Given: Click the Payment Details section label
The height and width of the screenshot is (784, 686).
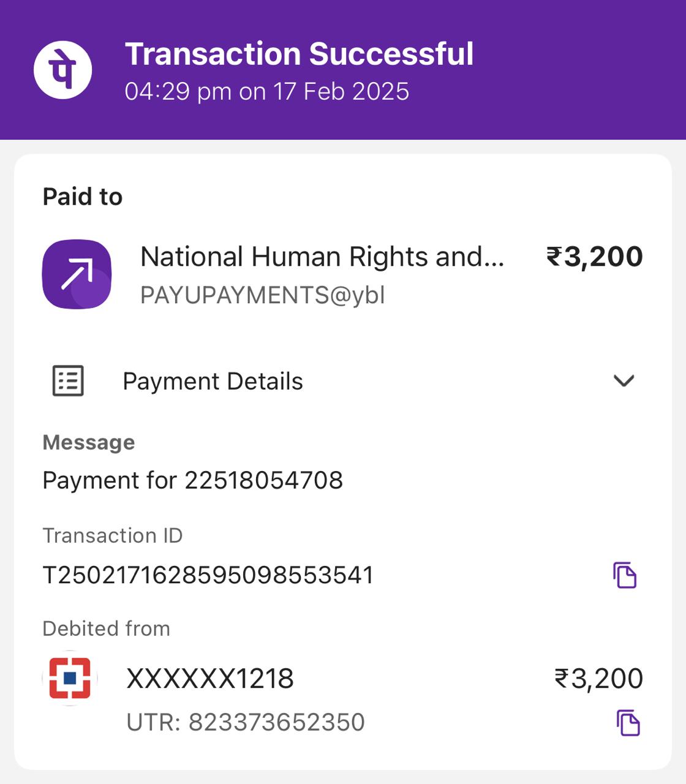Looking at the screenshot, I should 213,381.
